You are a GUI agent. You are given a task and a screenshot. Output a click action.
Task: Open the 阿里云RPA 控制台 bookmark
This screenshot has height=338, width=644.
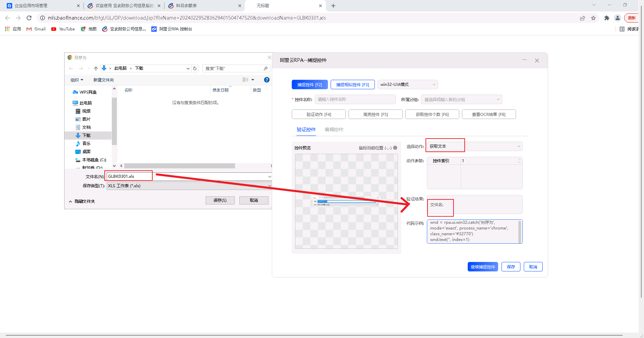pyautogui.click(x=172, y=29)
